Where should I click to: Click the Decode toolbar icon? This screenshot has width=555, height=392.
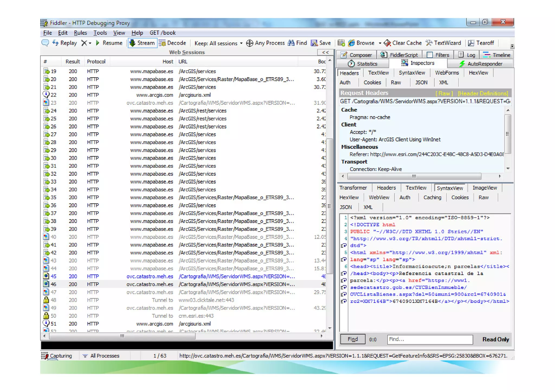(162, 43)
